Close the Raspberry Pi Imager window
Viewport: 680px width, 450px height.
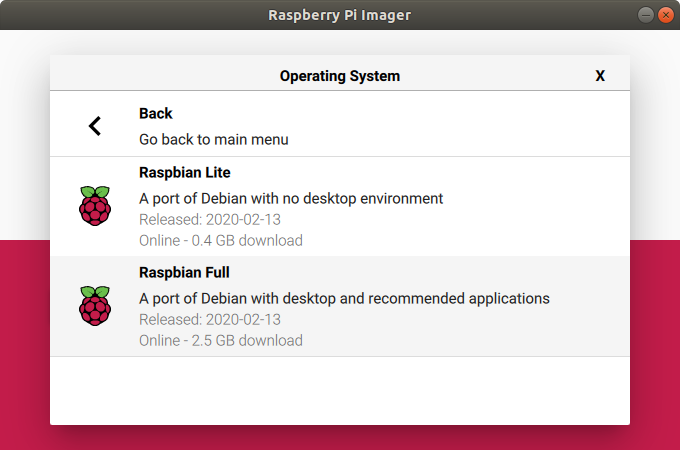pyautogui.click(x=666, y=15)
